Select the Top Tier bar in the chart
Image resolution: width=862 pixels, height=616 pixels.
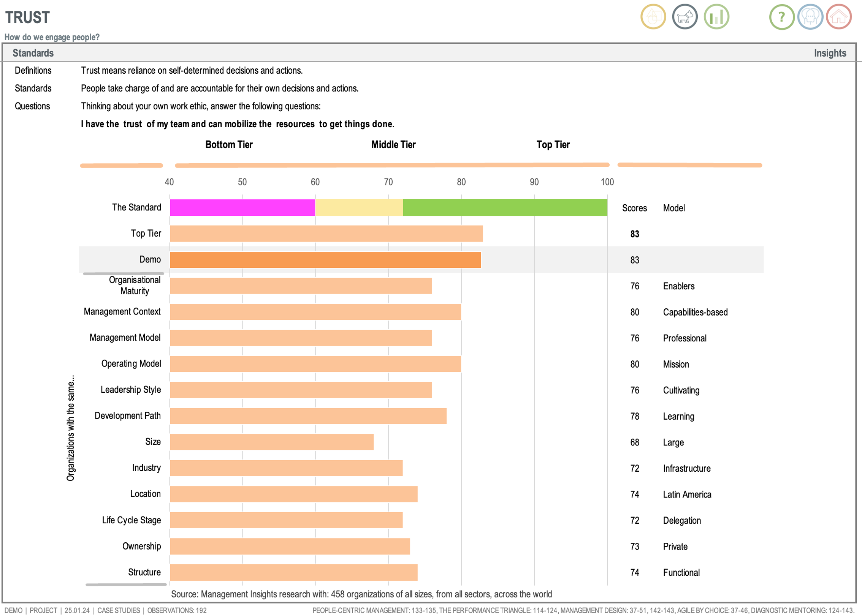click(x=326, y=234)
